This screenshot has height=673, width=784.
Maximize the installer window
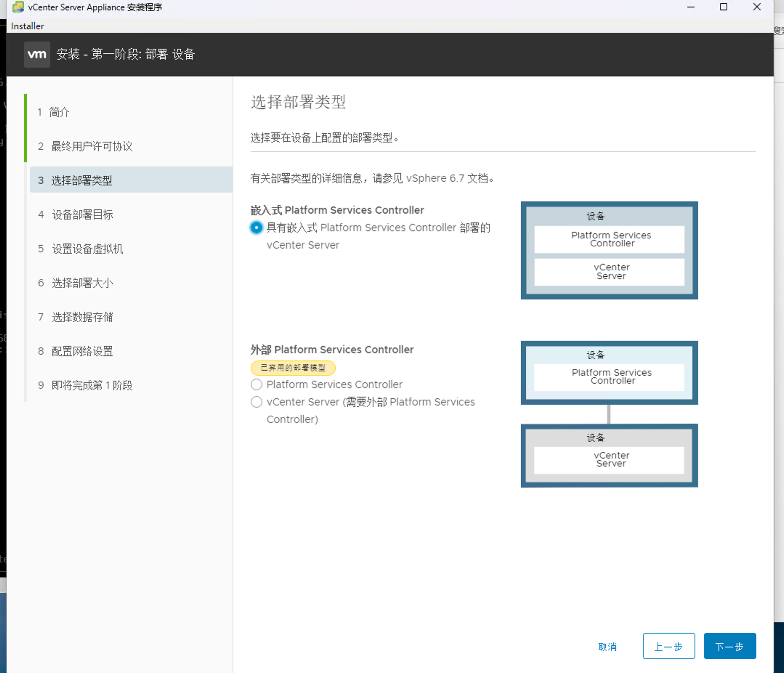(x=723, y=7)
